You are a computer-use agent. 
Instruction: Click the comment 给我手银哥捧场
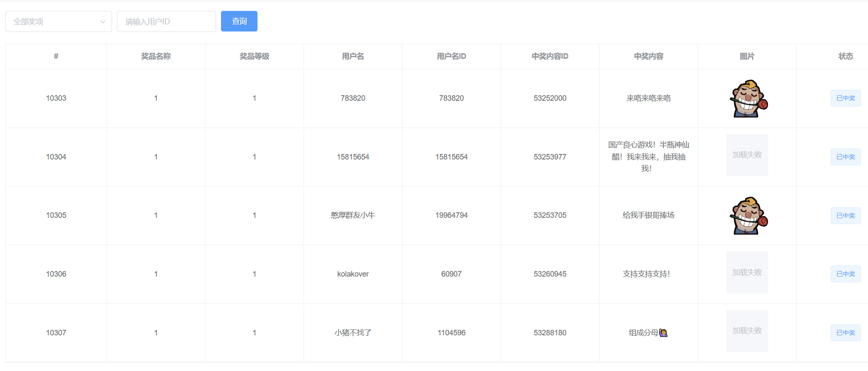[x=649, y=215]
